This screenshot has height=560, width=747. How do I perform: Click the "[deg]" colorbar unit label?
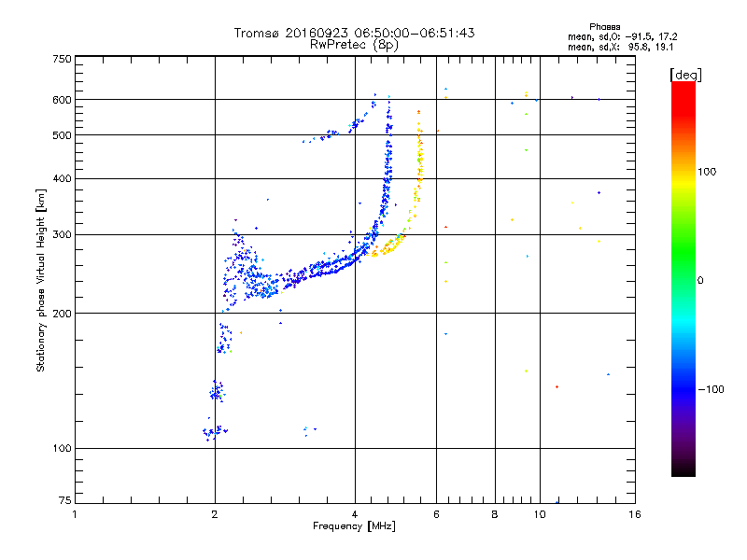coord(685,75)
